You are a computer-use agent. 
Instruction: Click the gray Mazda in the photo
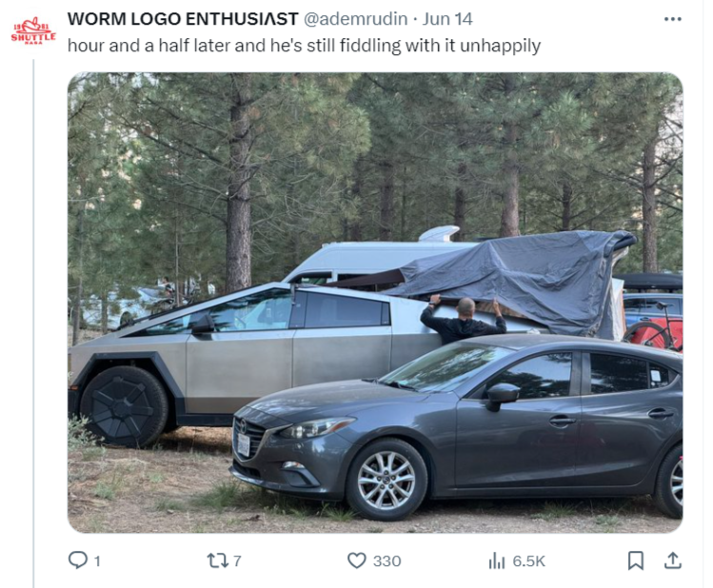[457, 427]
